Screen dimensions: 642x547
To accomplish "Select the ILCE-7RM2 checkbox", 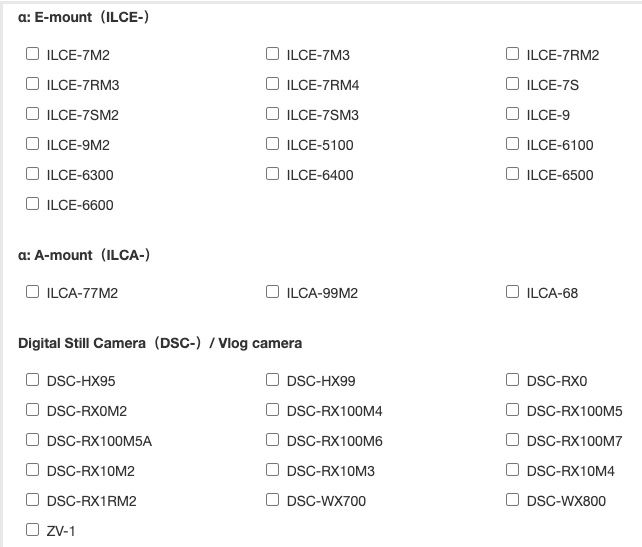I will coord(513,54).
